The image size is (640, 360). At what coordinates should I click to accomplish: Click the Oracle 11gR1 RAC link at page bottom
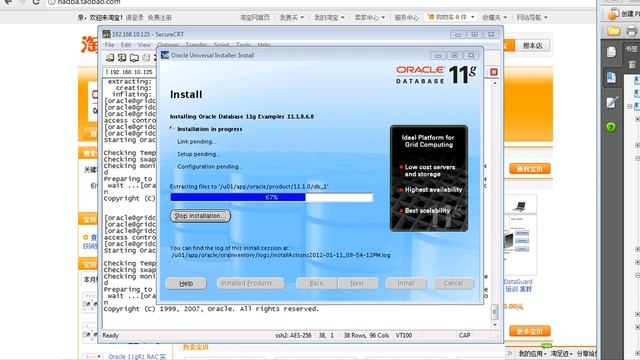coord(137,357)
